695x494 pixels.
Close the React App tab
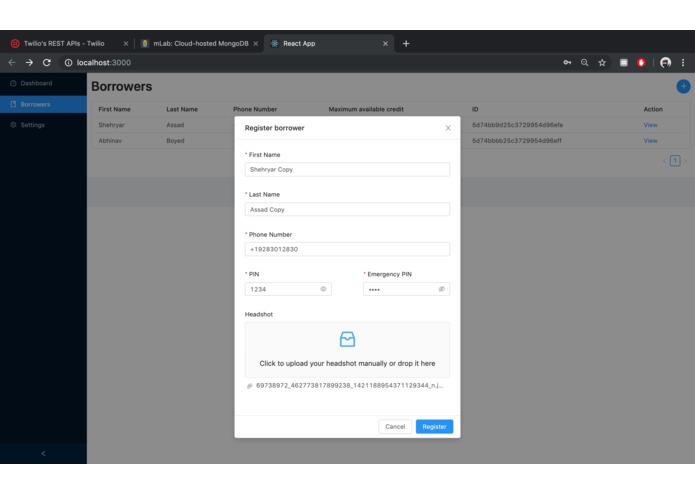click(x=385, y=43)
